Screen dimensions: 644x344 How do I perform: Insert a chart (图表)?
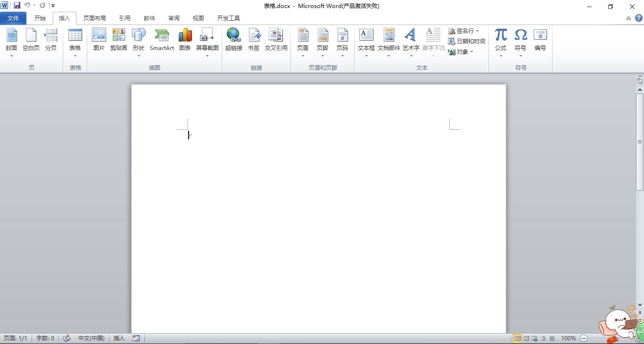(185, 40)
